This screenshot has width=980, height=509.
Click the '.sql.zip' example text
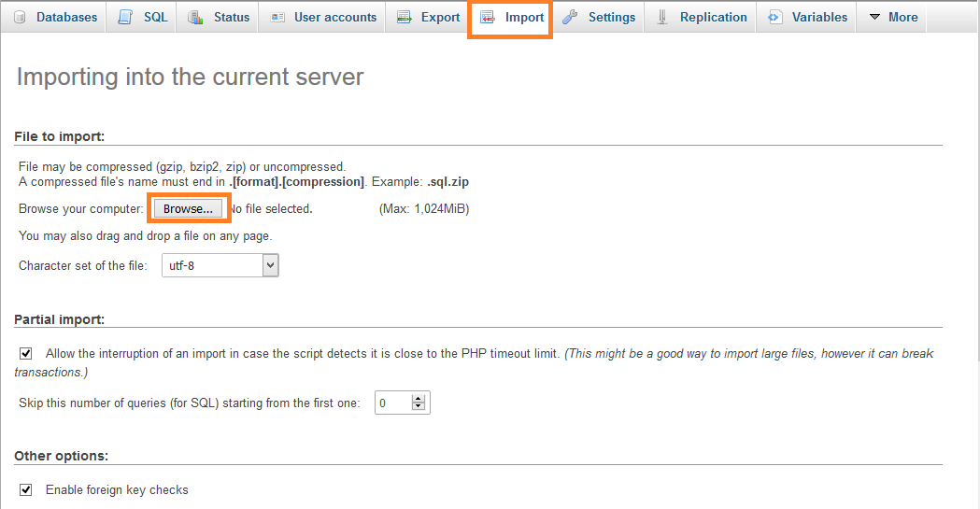447,182
